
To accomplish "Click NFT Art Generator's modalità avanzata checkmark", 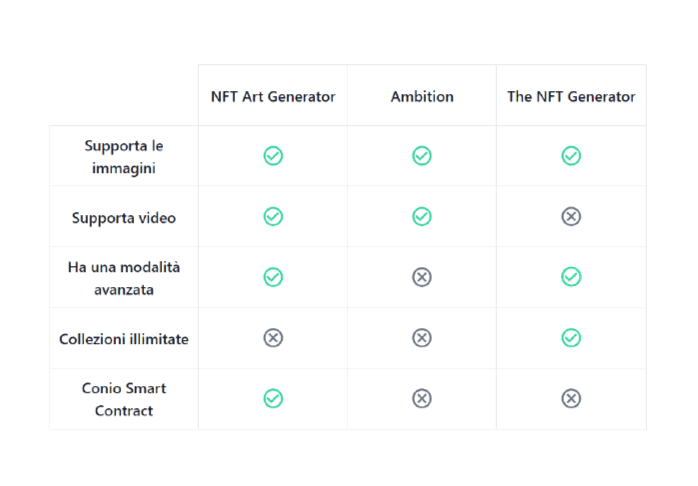I will coord(273,277).
